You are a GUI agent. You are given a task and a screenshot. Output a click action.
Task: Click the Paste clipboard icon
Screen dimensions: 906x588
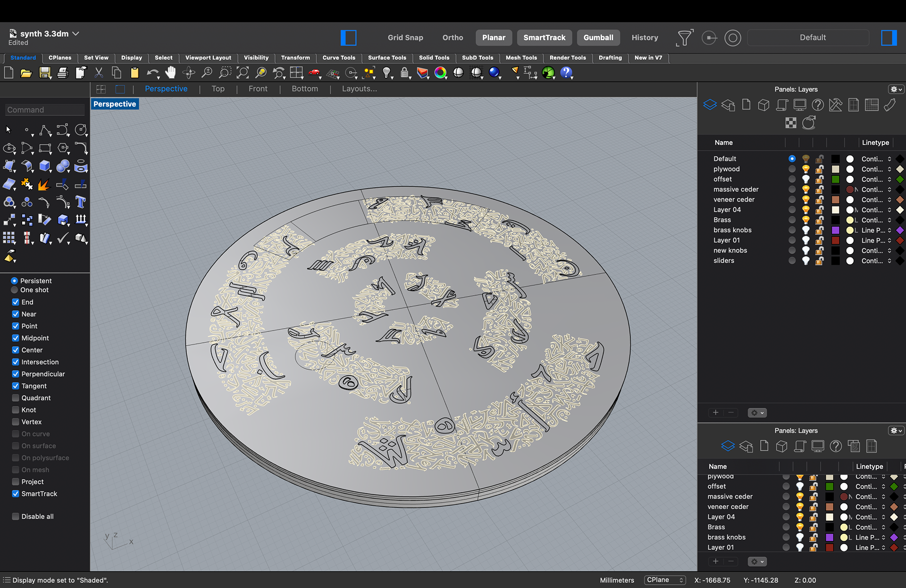click(x=135, y=73)
